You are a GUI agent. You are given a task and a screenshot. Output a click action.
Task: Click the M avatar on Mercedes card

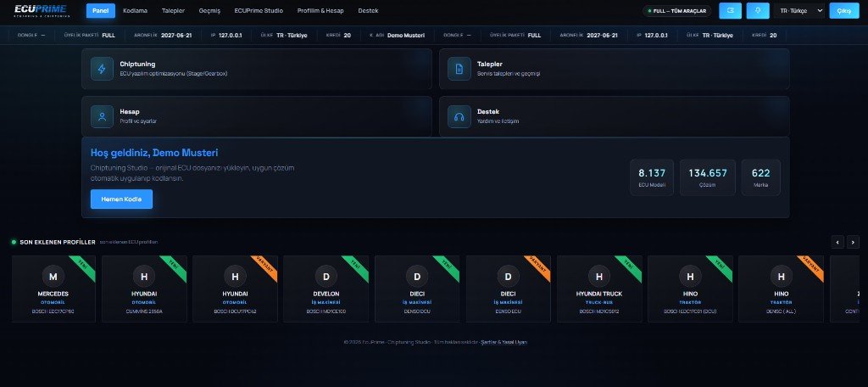53,276
